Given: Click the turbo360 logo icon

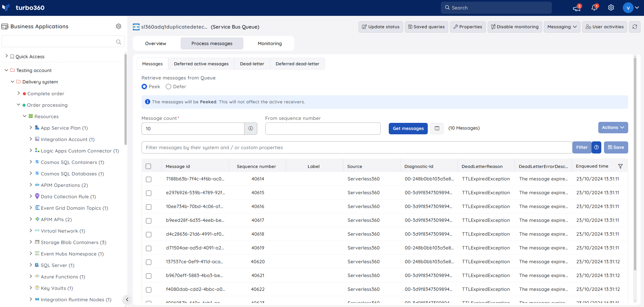Looking at the screenshot, I should (x=6, y=7).
